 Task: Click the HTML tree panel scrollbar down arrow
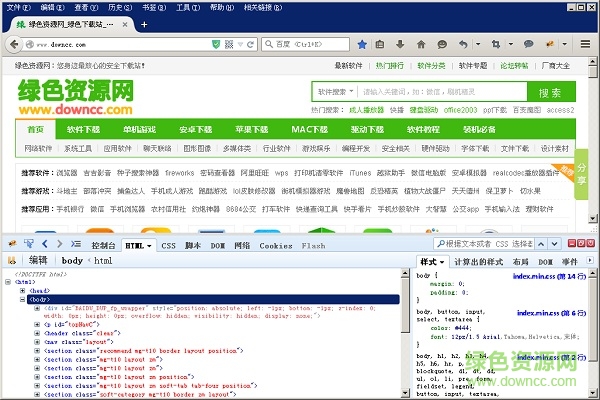pyautogui.click(x=405, y=393)
